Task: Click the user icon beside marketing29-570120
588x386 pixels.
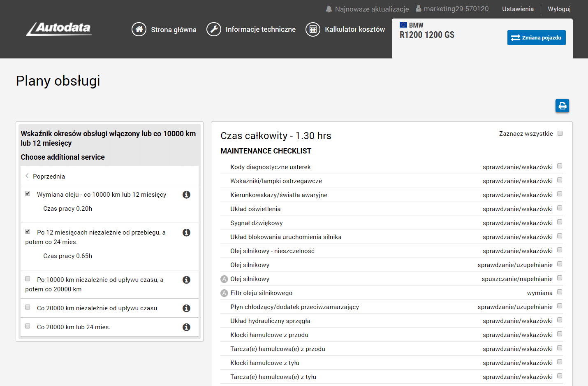Action: [x=419, y=9]
